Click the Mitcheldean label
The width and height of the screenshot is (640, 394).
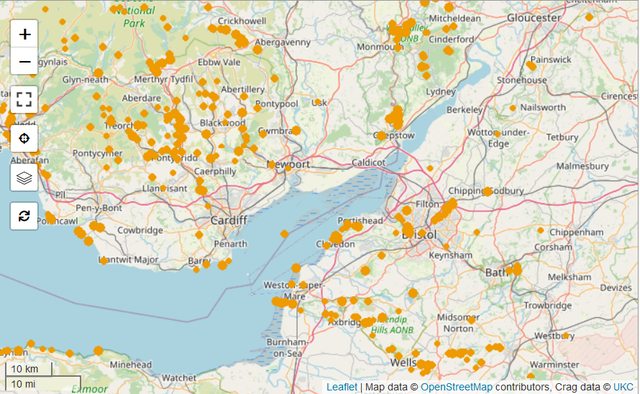pos(455,18)
